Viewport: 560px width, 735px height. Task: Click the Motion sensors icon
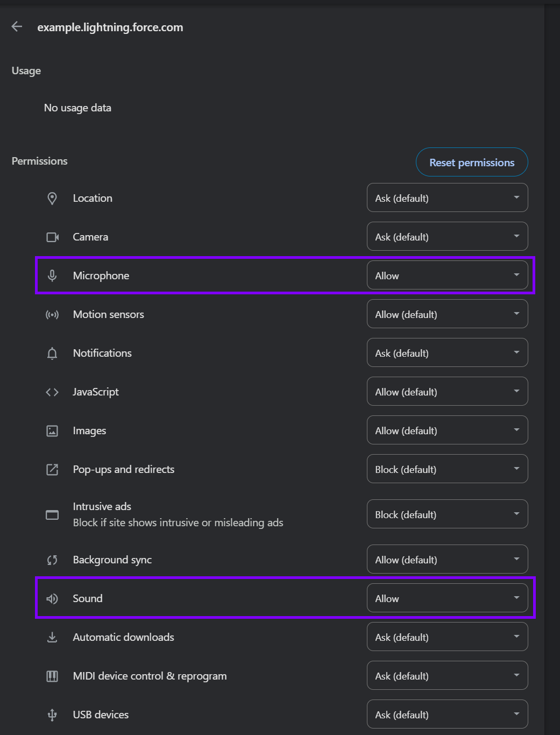click(52, 315)
